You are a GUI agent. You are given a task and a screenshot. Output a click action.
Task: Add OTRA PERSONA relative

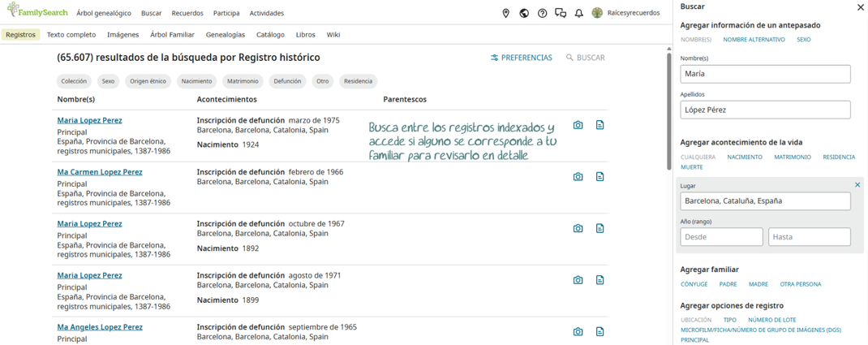pyautogui.click(x=801, y=284)
